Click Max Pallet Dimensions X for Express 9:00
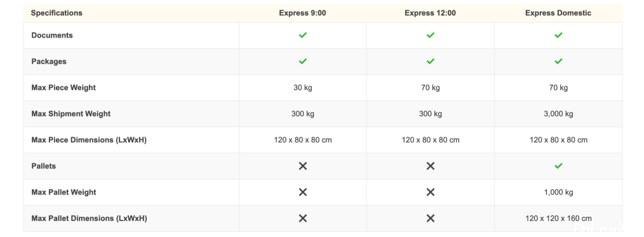This screenshot has width=644, height=237. tap(303, 218)
